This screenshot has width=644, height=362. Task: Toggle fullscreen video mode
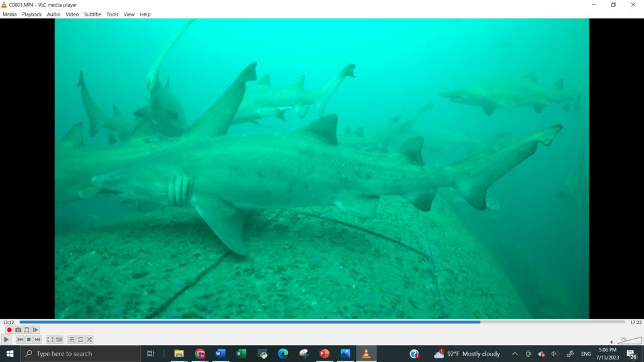[50, 339]
